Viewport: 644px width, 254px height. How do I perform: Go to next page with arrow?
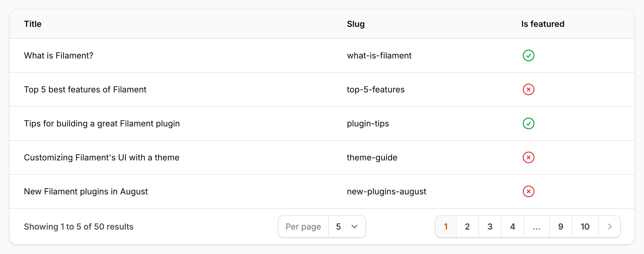[x=609, y=227]
